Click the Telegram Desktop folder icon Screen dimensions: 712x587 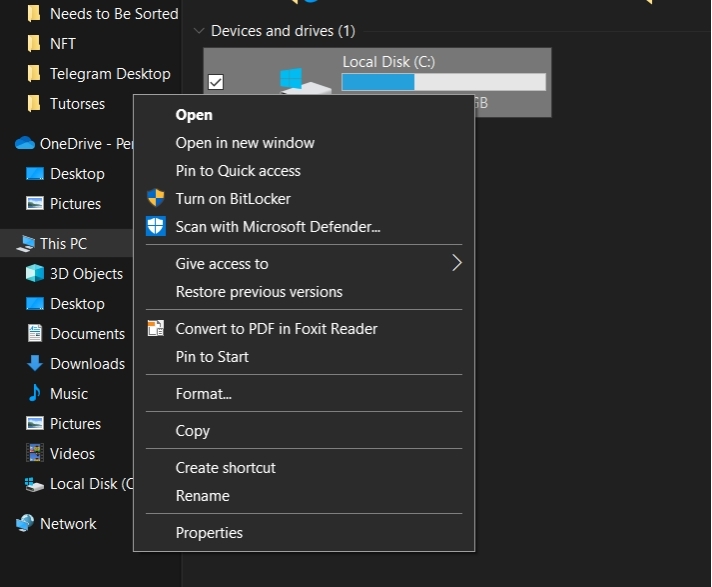point(34,74)
